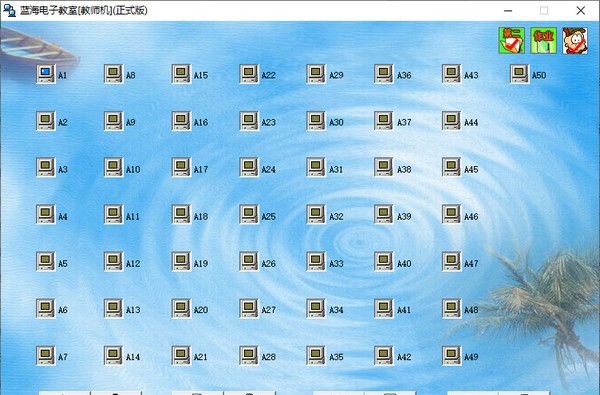Select the A7 computer icon
Viewport: 600px width, 395px height.
click(x=46, y=356)
